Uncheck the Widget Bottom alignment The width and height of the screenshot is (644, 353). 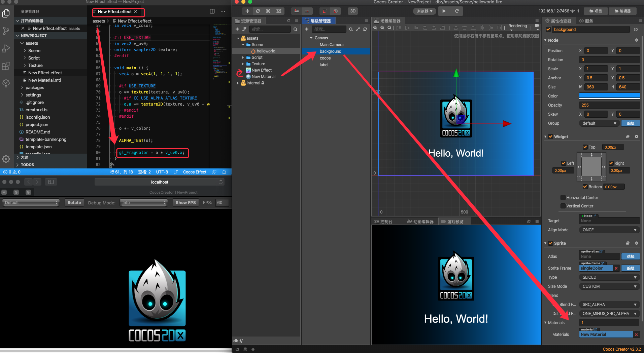[585, 187]
